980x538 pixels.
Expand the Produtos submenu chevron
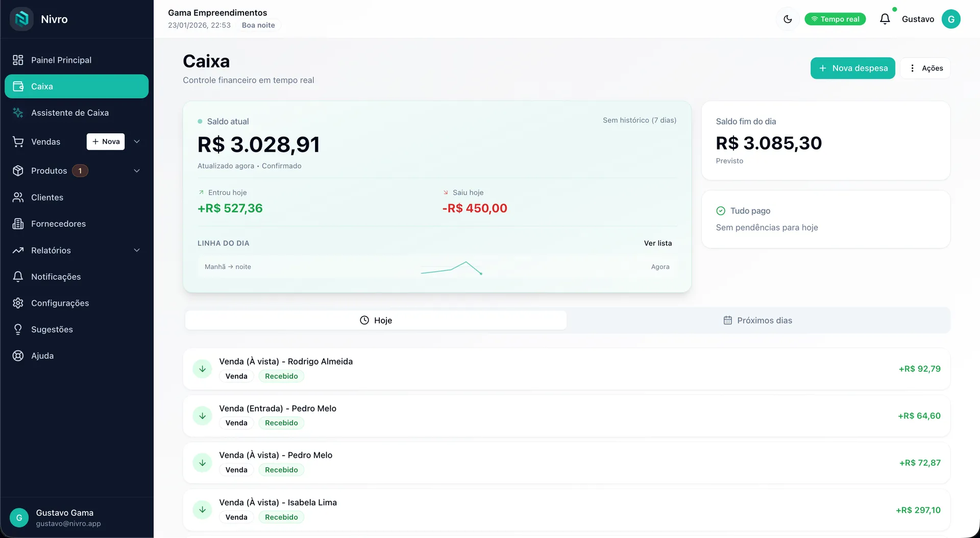click(137, 171)
